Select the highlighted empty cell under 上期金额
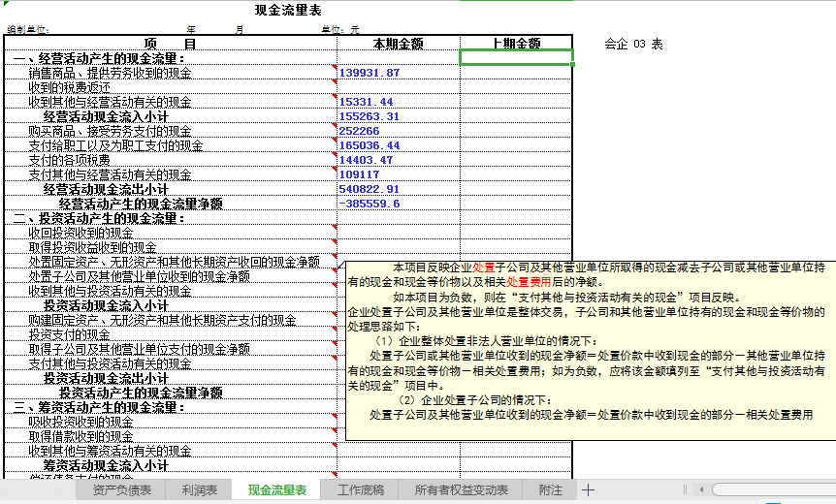 pyautogui.click(x=516, y=57)
